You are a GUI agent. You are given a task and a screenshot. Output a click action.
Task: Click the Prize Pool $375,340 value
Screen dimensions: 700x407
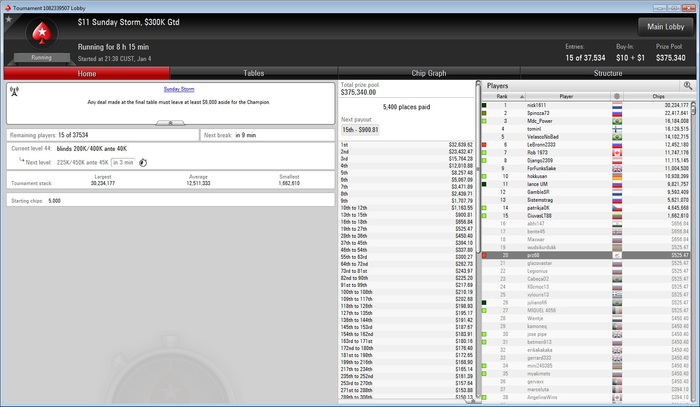click(x=671, y=58)
